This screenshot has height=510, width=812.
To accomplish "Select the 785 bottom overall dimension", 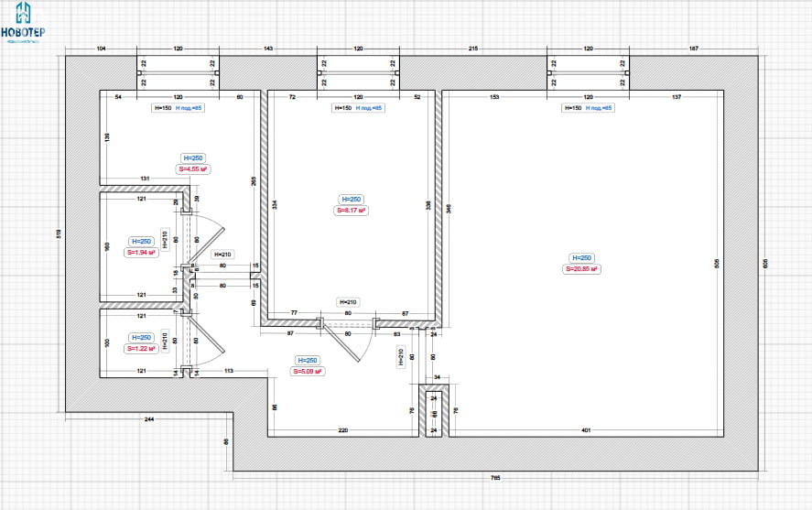I will pos(495,478).
